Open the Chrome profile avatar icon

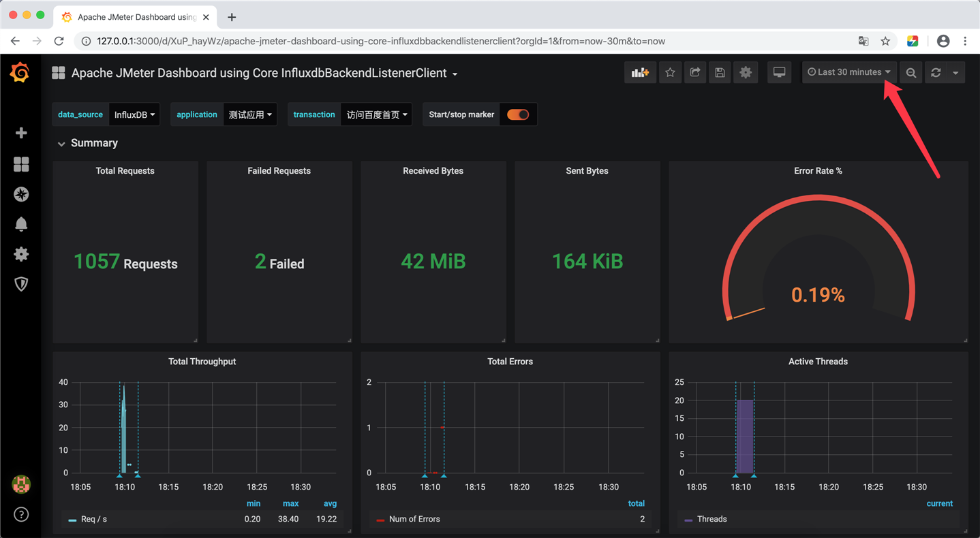click(x=943, y=41)
